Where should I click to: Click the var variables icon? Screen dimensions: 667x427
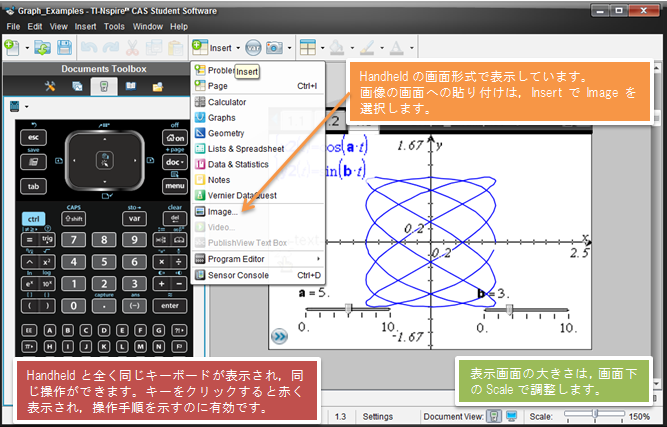click(253, 48)
